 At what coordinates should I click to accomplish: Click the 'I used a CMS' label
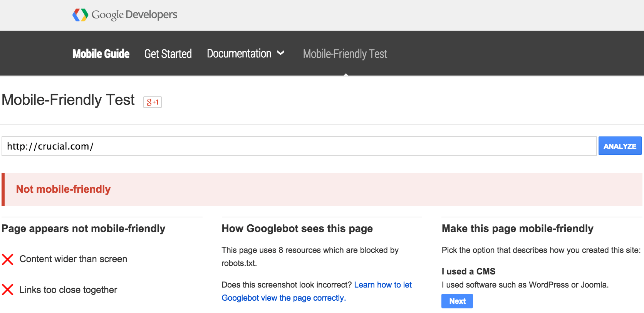pos(468,271)
